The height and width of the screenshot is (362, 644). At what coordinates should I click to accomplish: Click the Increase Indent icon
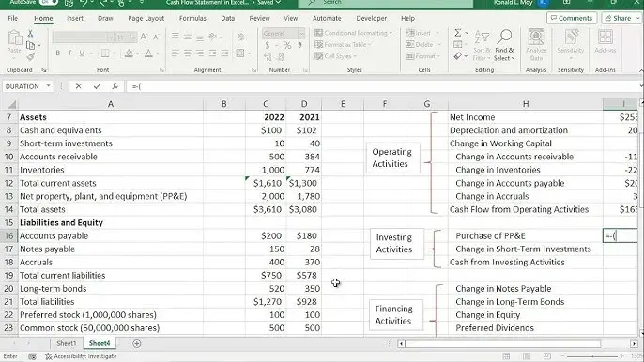pyautogui.click(x=224, y=53)
